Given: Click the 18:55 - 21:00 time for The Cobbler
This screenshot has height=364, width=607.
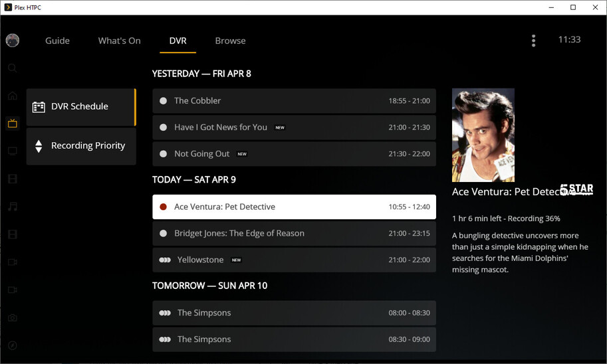Looking at the screenshot, I should click(409, 100).
